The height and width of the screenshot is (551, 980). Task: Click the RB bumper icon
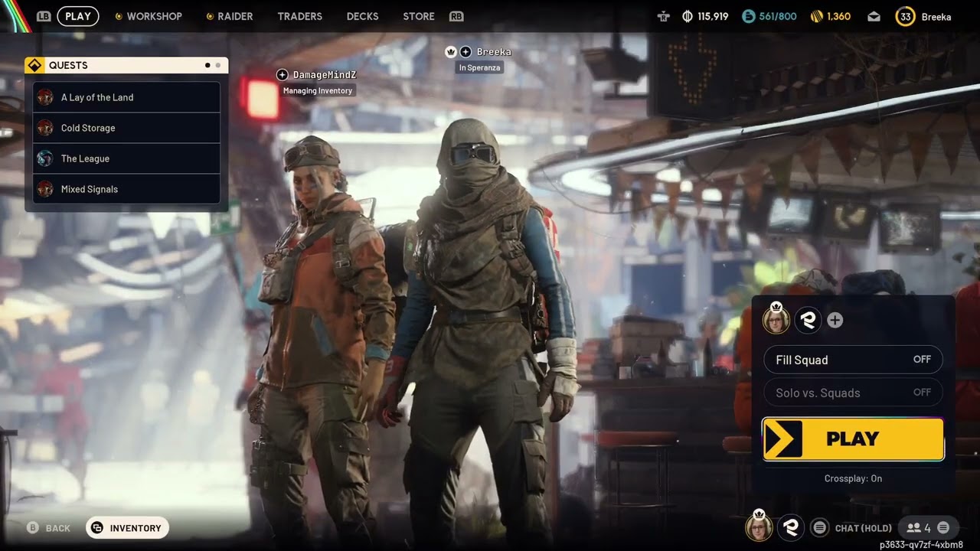click(x=456, y=16)
